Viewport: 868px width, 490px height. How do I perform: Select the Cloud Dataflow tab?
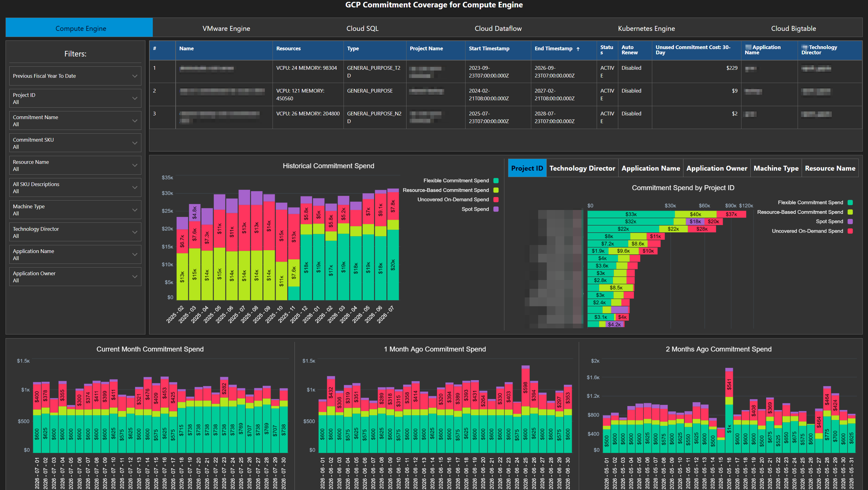pos(498,28)
